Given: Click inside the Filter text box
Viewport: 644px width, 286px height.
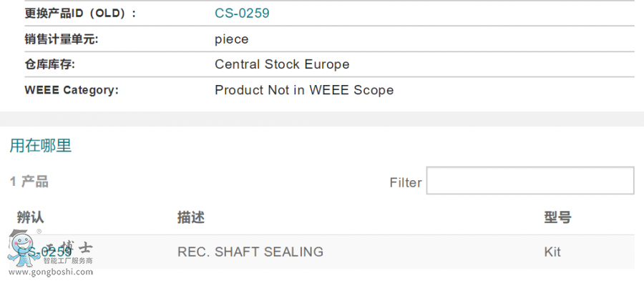Looking at the screenshot, I should click(x=530, y=181).
